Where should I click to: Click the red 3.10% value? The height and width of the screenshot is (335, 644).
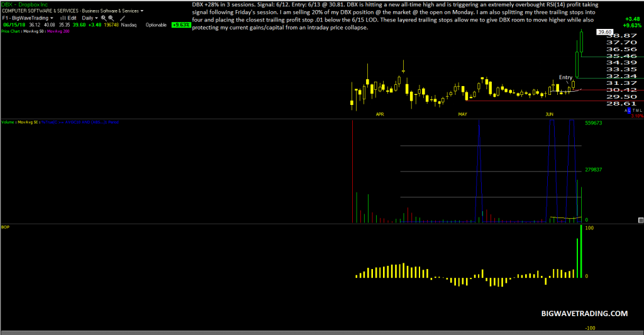click(x=637, y=116)
